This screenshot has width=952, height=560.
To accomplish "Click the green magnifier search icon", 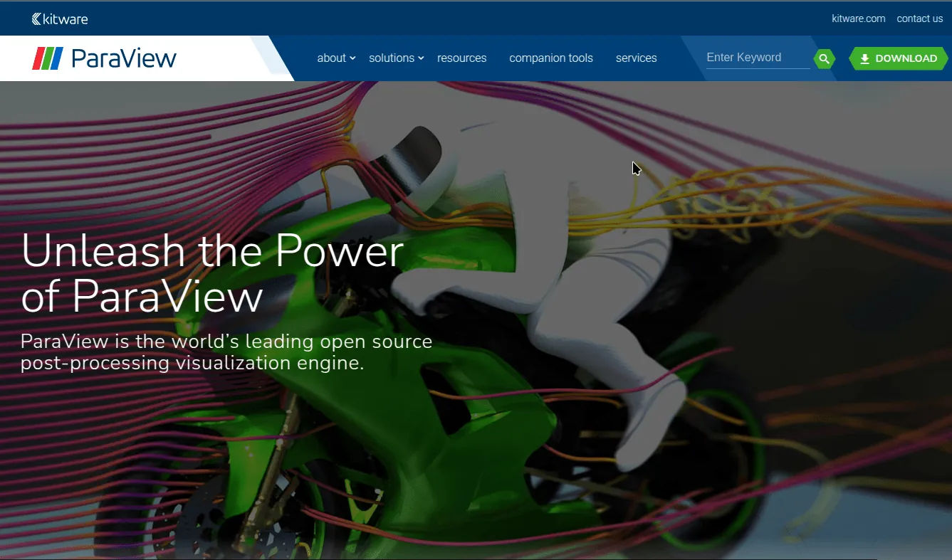I will click(x=824, y=58).
